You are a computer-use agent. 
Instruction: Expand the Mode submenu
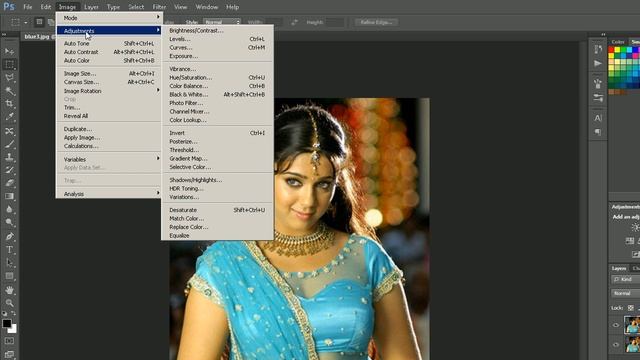[108, 18]
